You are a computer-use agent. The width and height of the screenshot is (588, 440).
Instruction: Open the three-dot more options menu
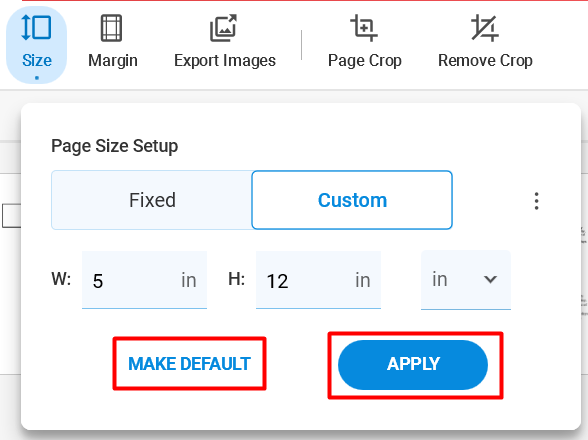point(536,201)
